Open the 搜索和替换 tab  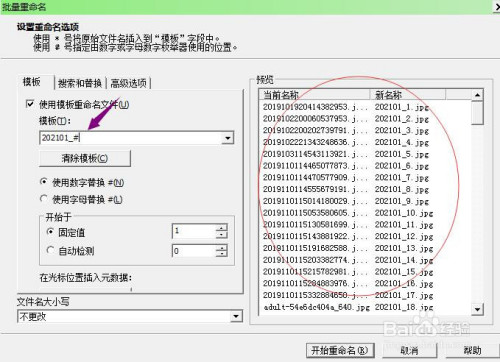point(80,83)
